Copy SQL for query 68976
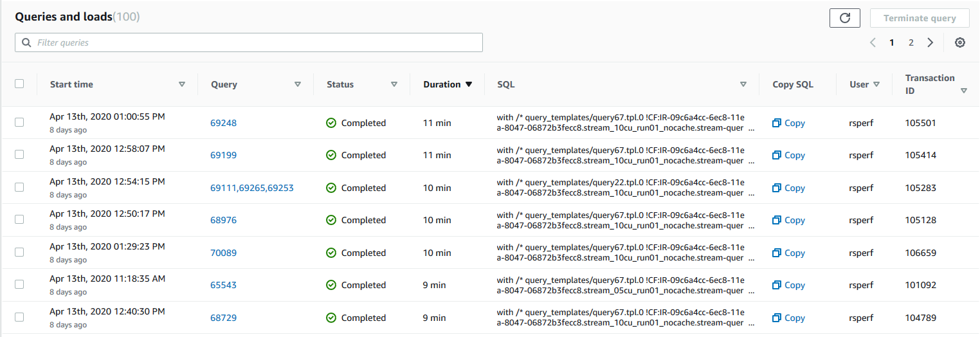The height and width of the screenshot is (337, 980). pos(788,220)
